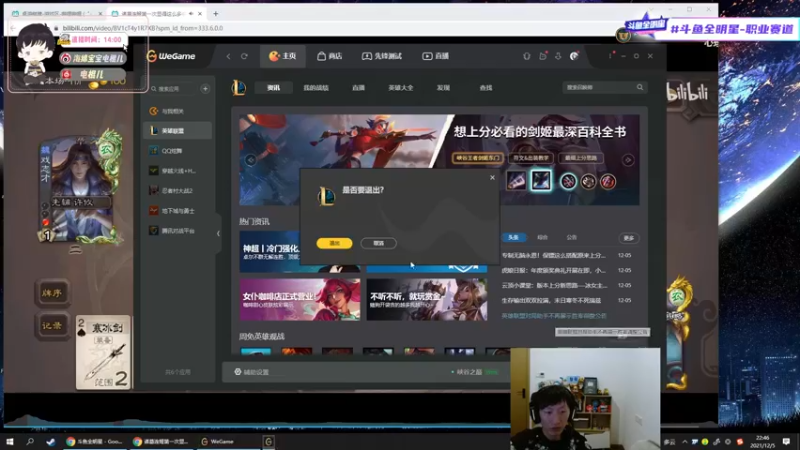This screenshot has height=450, width=800.
Task: Click the 记录 button in the card game
Action: [52, 326]
